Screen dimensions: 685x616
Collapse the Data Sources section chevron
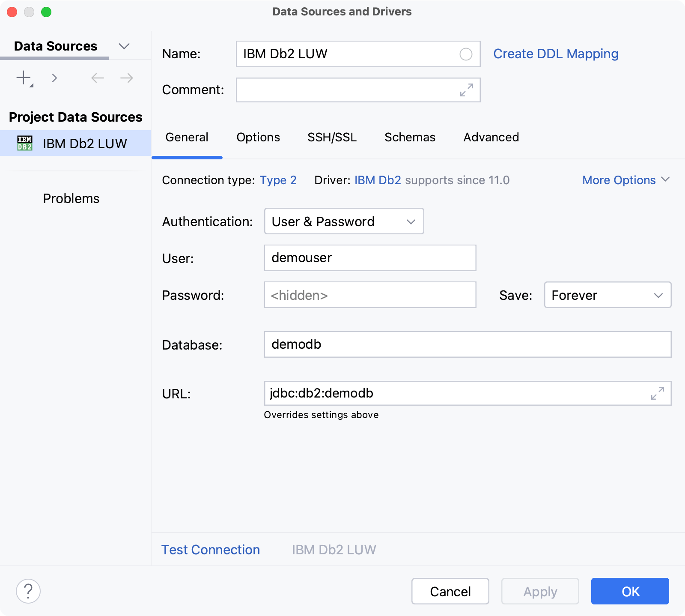(124, 46)
